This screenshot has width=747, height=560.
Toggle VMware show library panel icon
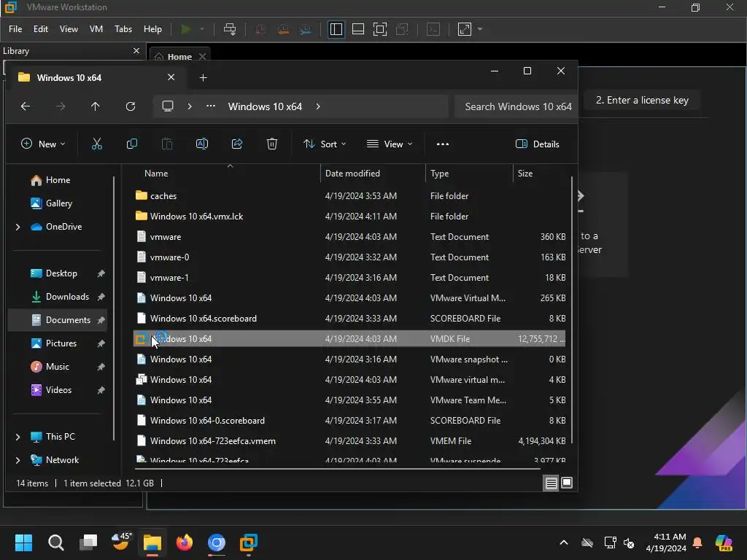[336, 29]
